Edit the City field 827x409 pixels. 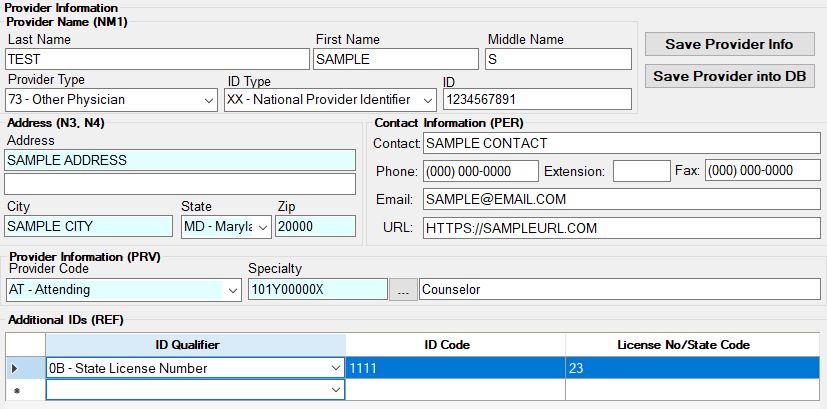[89, 226]
